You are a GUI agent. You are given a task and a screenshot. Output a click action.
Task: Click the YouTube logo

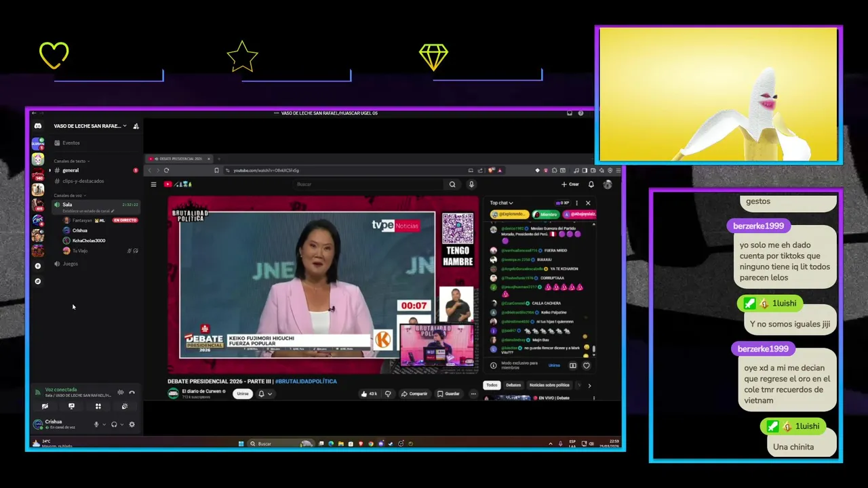pos(178,184)
